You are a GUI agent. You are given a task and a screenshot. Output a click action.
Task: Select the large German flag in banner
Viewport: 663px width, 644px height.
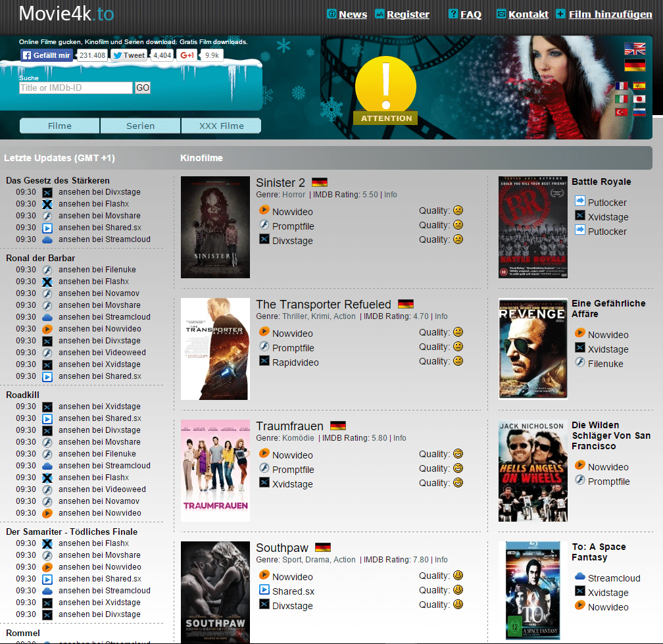[635, 65]
